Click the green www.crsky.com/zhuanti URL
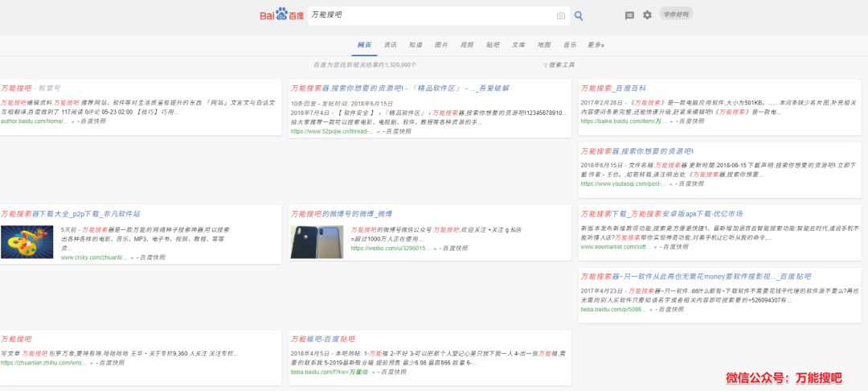This screenshot has width=868, height=391. tap(94, 258)
